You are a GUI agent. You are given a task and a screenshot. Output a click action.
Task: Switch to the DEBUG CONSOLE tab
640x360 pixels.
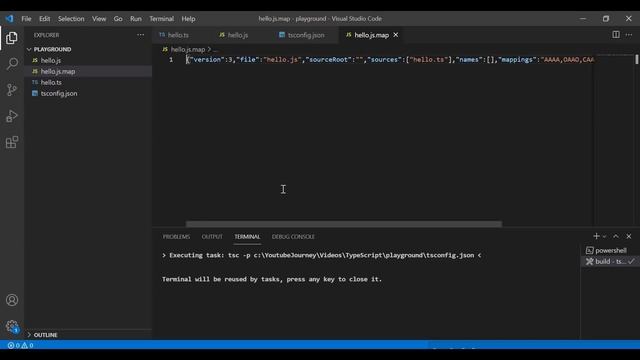(293, 237)
